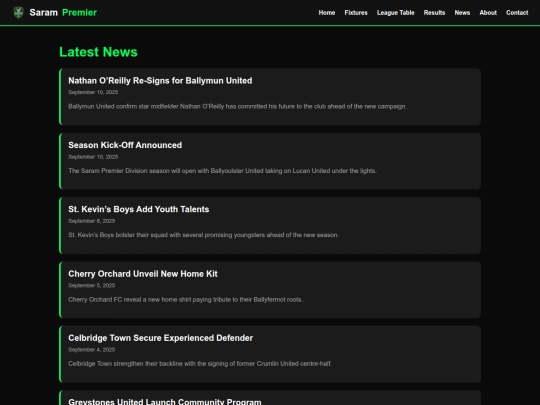Read St. Kevin's Boys Add Youth Talents story
This screenshot has width=540, height=405.
tap(138, 209)
